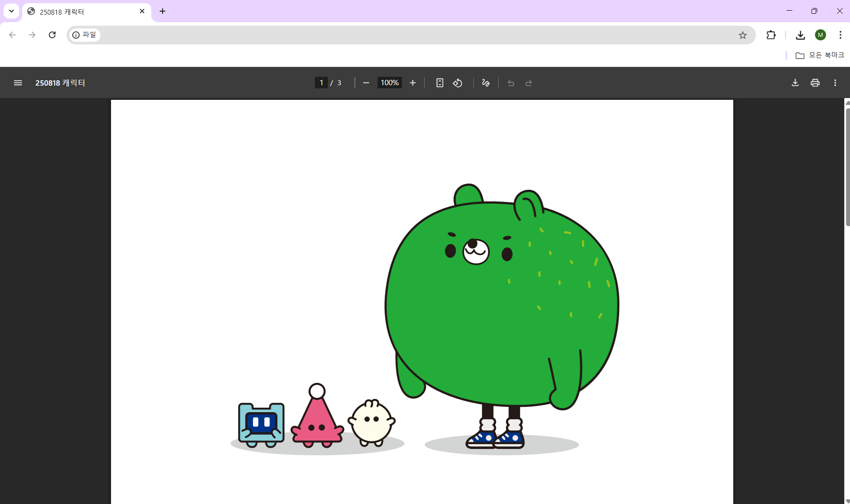Click the total page count 3
The height and width of the screenshot is (504, 850).
pos(339,83)
